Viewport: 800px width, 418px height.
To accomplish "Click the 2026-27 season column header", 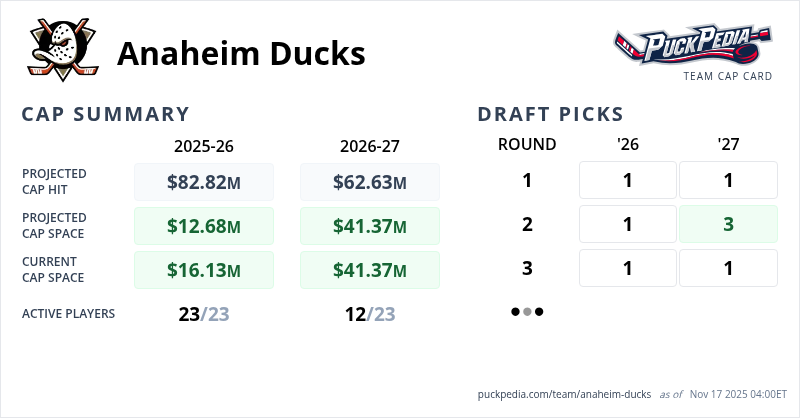I will (x=370, y=145).
